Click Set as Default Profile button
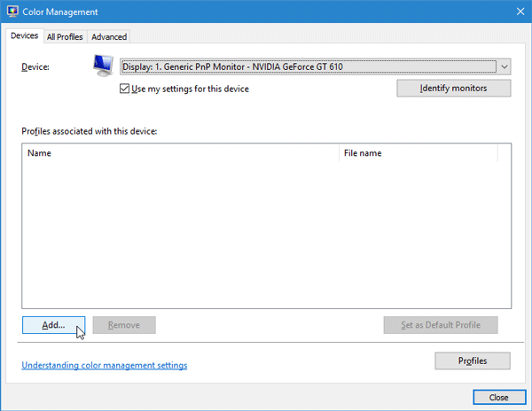This screenshot has height=411, width=532. pos(441,325)
